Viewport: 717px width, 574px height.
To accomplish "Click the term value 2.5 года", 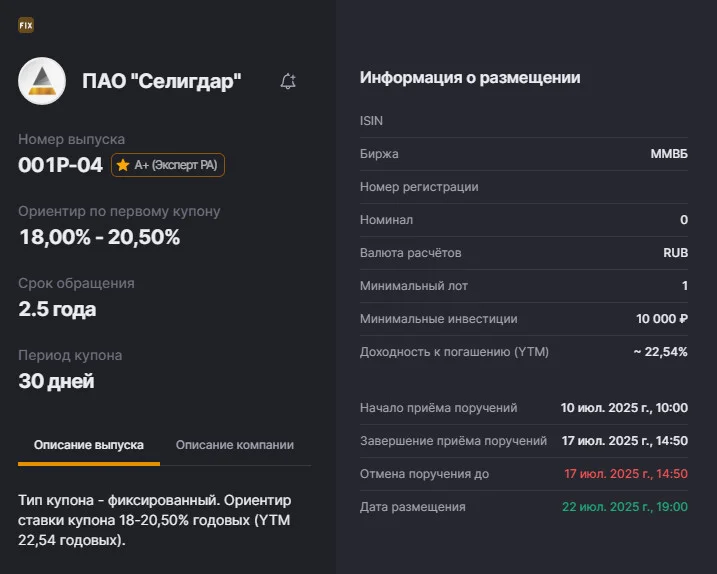I will coord(57,309).
